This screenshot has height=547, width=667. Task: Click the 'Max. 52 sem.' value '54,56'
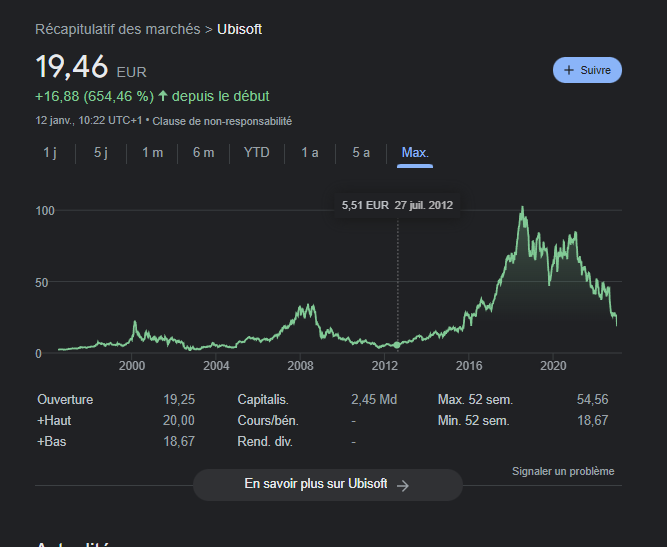click(x=593, y=399)
